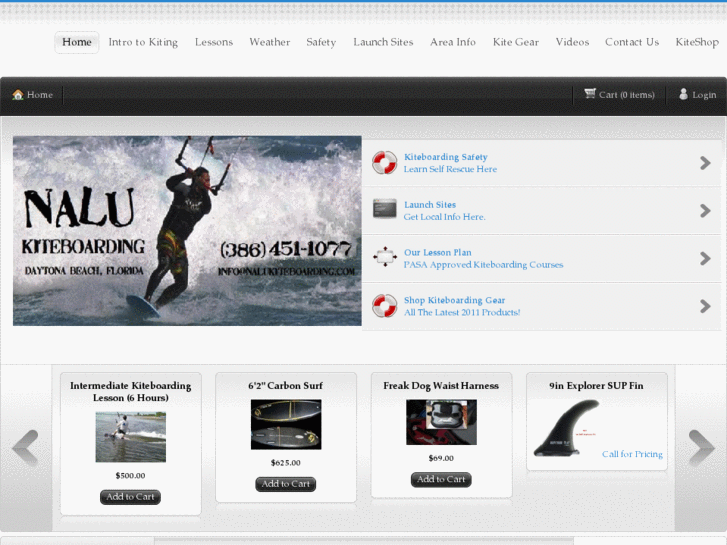Open the Launch Sites feature link
727x545 pixels.
click(430, 205)
